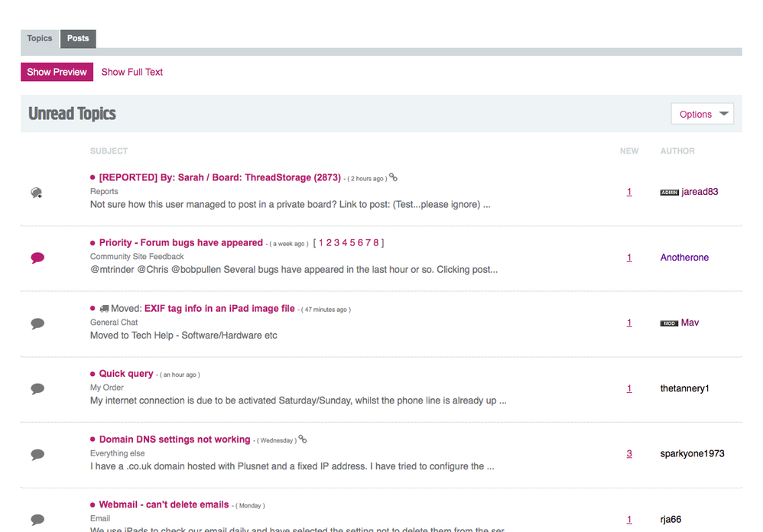The image size is (763, 532).
Task: Click the reported topic status icon
Action: 37,193
